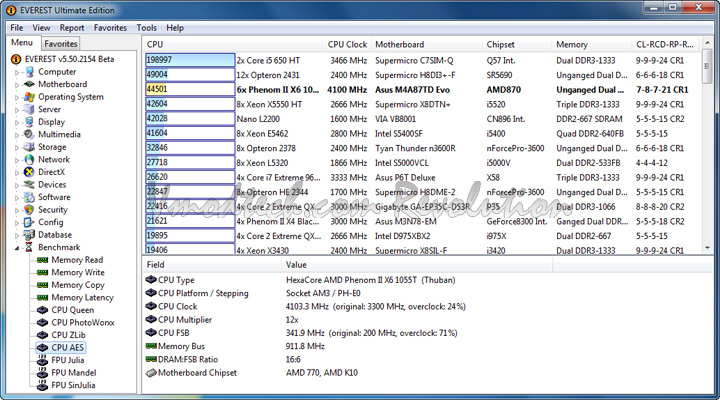720x400 pixels.
Task: Click the EVEREST v5.50.2154 Beta root icon
Action: (x=16, y=59)
